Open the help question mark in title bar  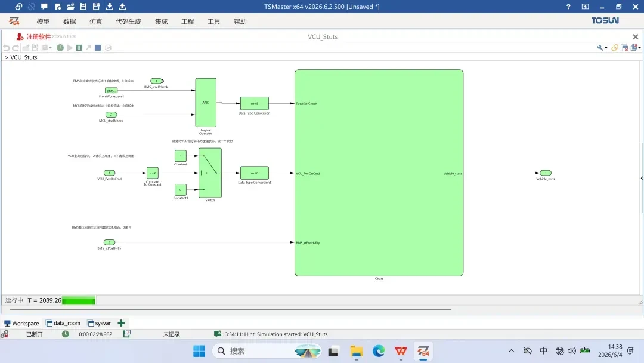pos(568,7)
